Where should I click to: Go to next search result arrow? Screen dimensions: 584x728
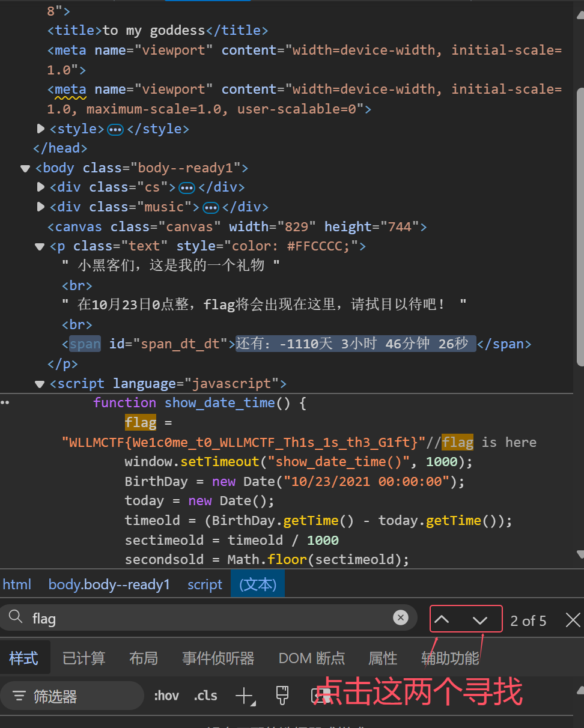pos(480,620)
